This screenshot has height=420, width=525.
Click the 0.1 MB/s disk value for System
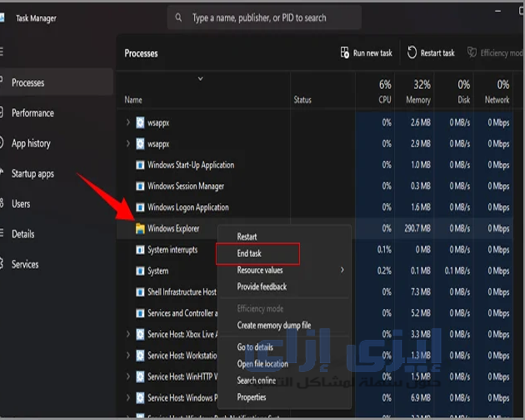pyautogui.click(x=457, y=270)
